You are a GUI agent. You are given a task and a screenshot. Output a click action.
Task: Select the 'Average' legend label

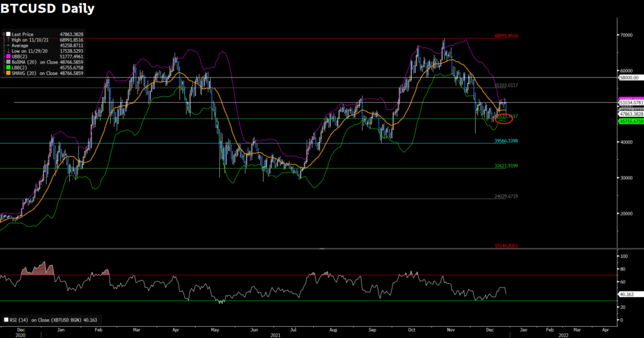pos(19,46)
